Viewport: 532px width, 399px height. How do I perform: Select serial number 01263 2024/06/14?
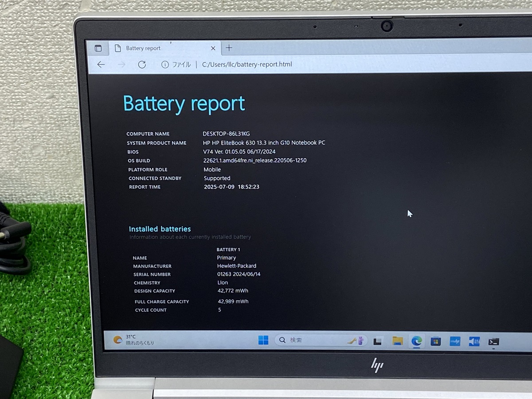pos(239,274)
